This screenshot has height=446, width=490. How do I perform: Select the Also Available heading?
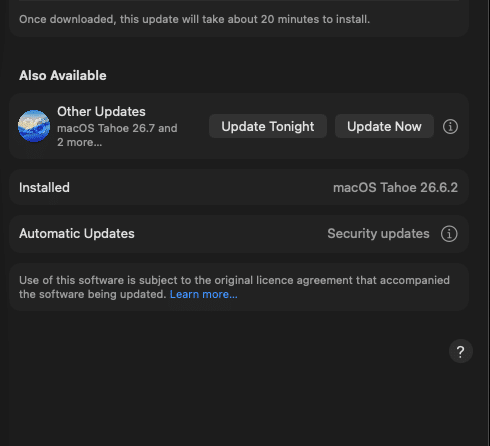[63, 75]
